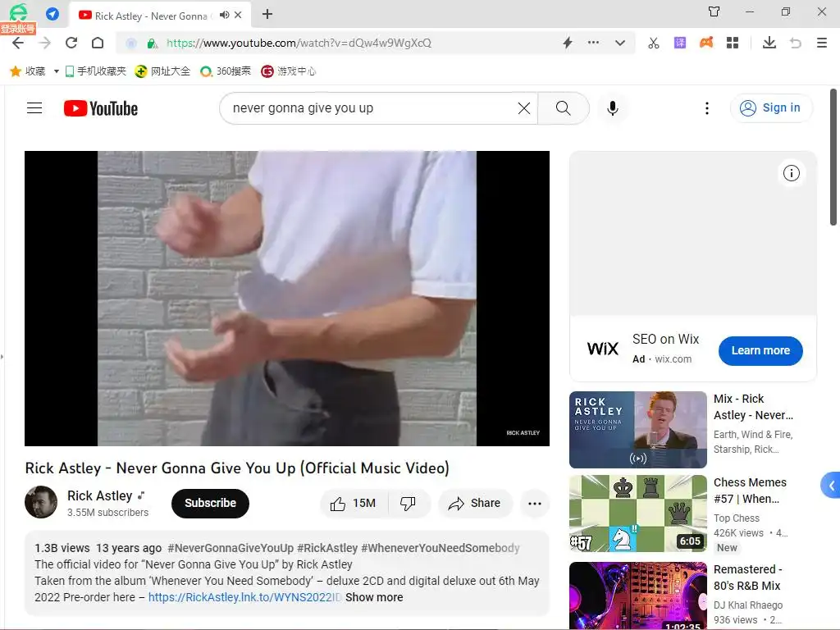This screenshot has width=840, height=630.
Task: Open ad info circle icon
Action: tap(792, 173)
